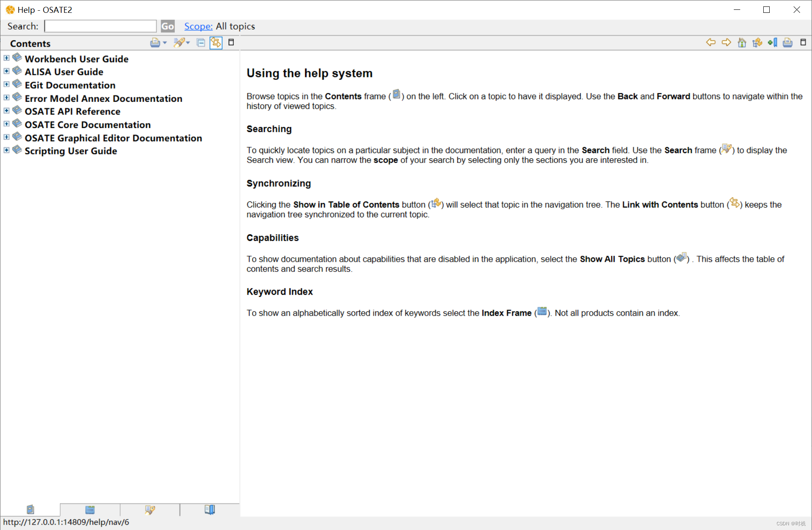Click book icon beside Error Model Annex Documentation

[x=17, y=97]
